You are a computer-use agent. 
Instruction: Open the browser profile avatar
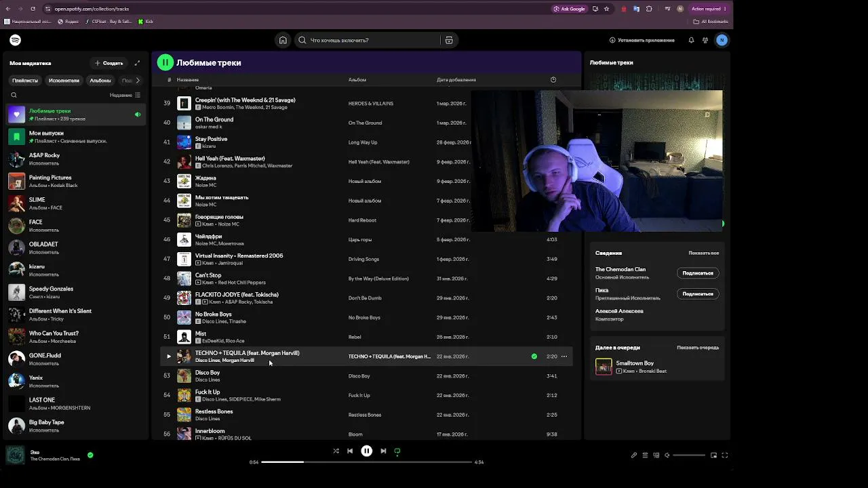(679, 9)
